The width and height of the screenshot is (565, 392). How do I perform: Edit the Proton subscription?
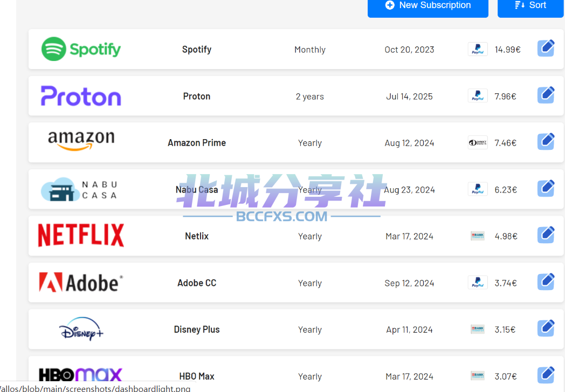pyautogui.click(x=546, y=95)
